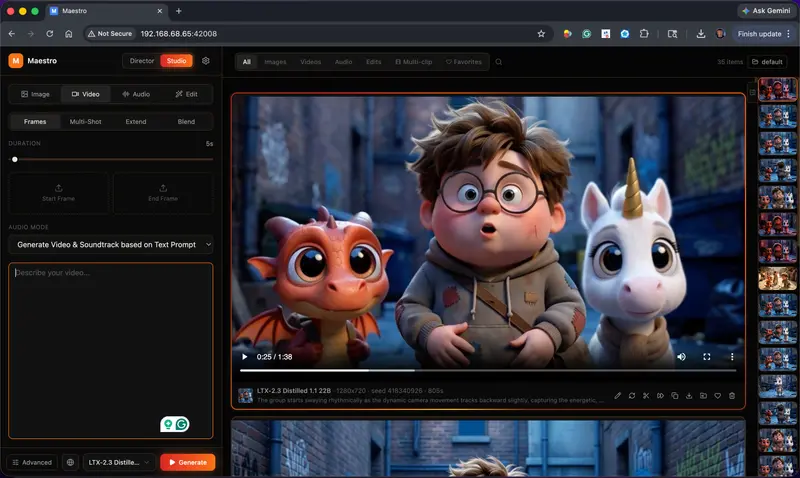
Task: Switch to Director mode
Action: pos(141,61)
